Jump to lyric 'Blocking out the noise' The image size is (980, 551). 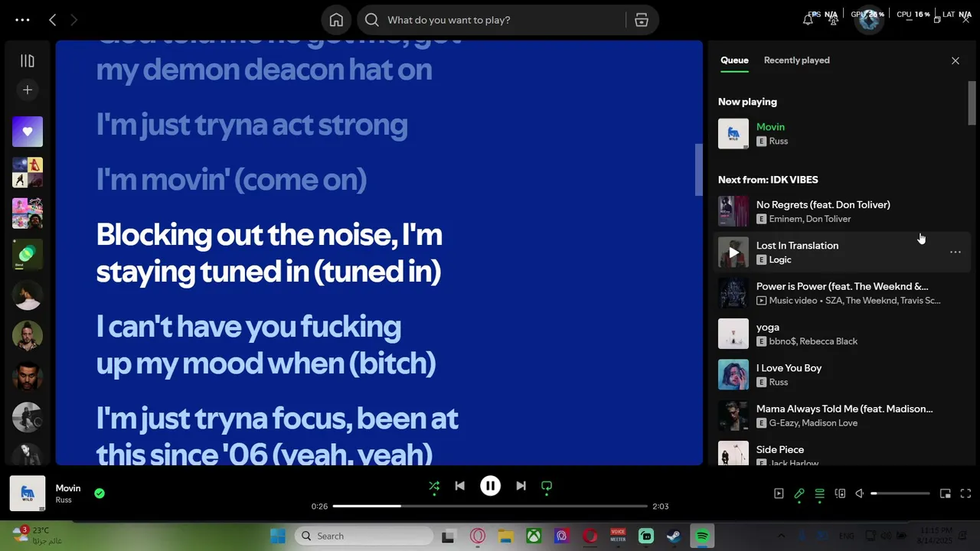click(269, 253)
